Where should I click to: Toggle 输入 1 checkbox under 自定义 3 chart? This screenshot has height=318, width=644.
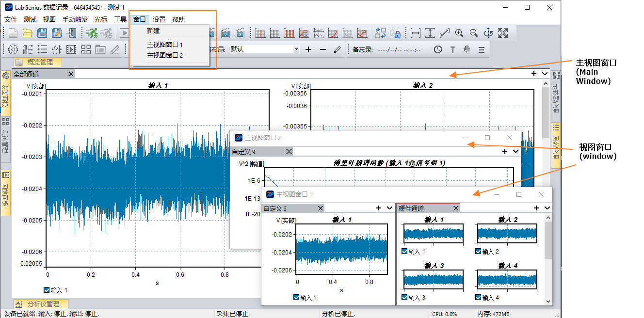coord(296,297)
